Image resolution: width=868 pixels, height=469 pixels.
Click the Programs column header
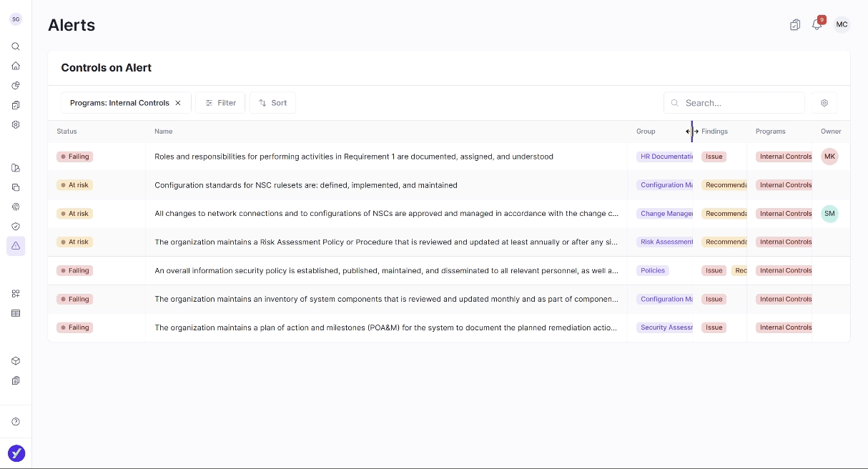tap(770, 132)
